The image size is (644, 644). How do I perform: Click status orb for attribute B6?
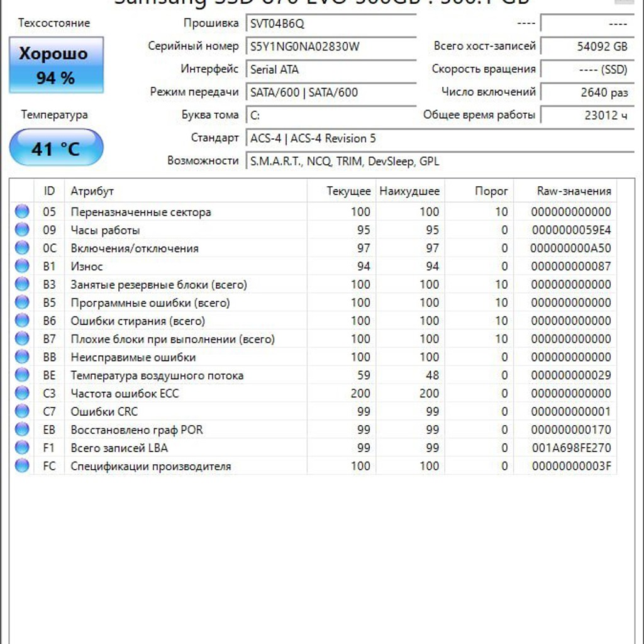pyautogui.click(x=22, y=320)
